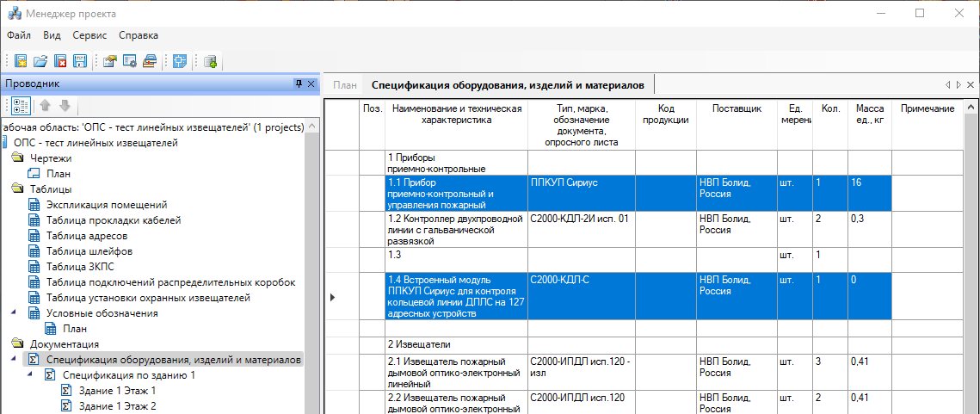The height and width of the screenshot is (414, 980).
Task: Click the drawing icon beside План under Чертежи
Action: click(34, 174)
